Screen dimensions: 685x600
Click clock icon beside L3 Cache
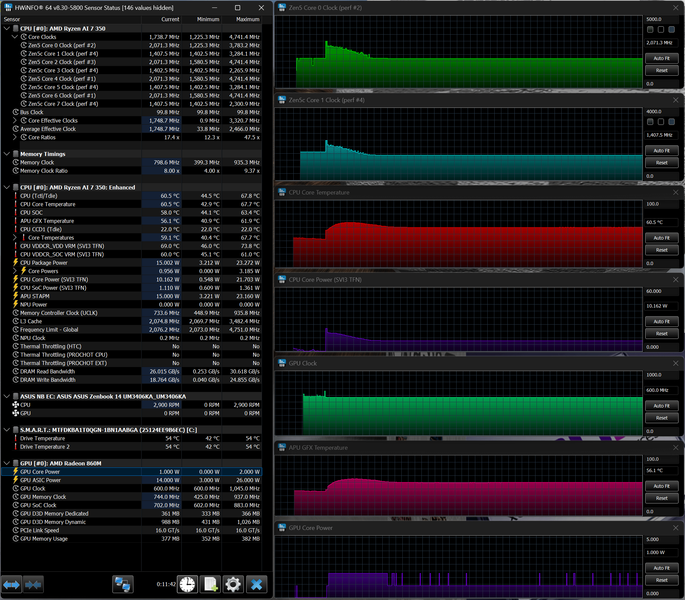[x=16, y=321]
